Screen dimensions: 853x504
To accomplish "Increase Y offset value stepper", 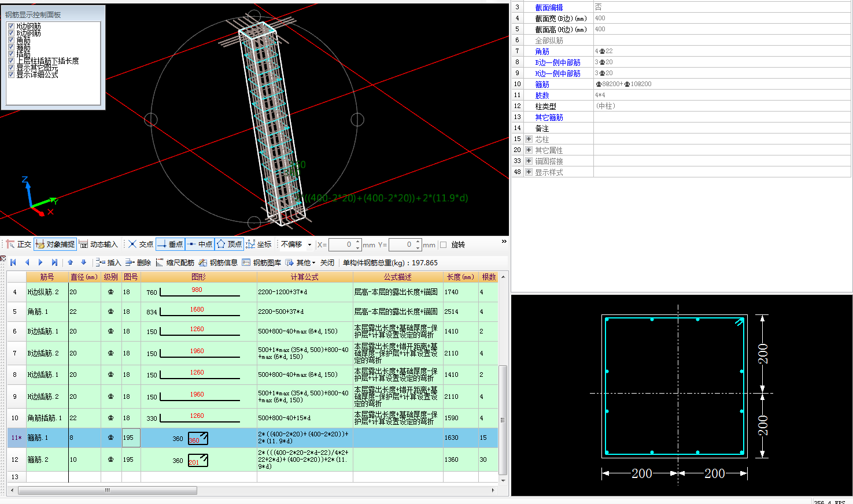I will tap(418, 242).
